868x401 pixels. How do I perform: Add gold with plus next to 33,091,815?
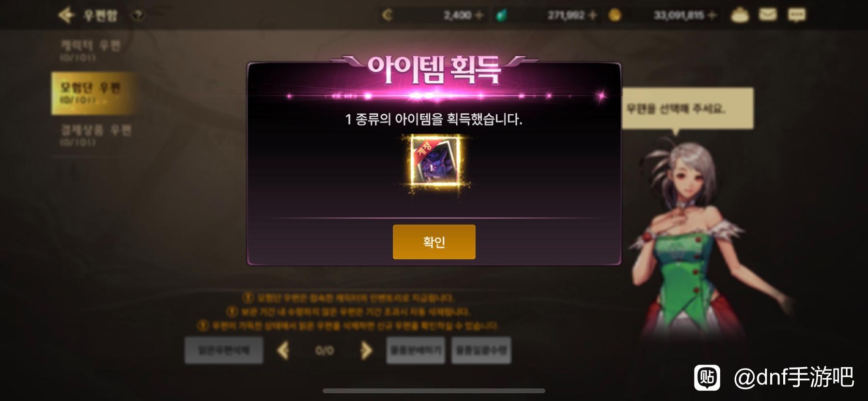click(712, 15)
